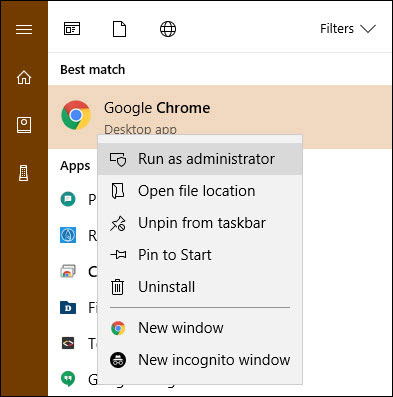
Task: Click the Filters chevron arrow
Action: 368,29
